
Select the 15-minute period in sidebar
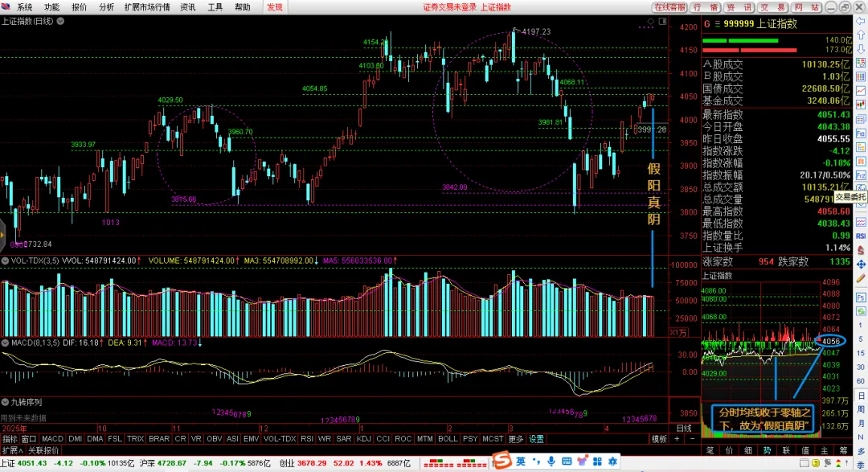pos(861,353)
